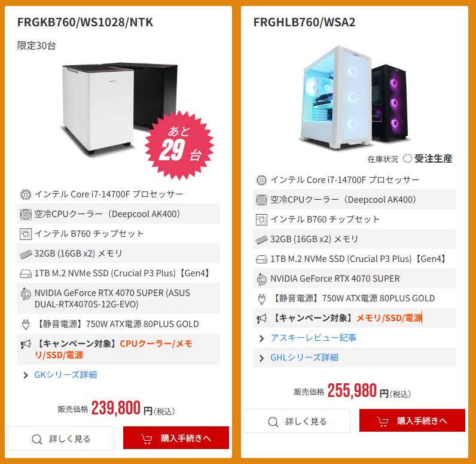This screenshot has height=464, width=476.
Task: Click the RGB tower case product image
Action: (x=355, y=97)
